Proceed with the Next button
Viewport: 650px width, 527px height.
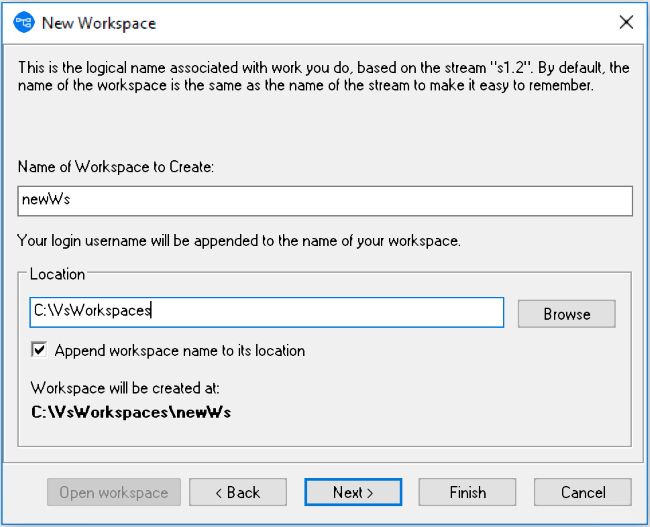[x=353, y=492]
